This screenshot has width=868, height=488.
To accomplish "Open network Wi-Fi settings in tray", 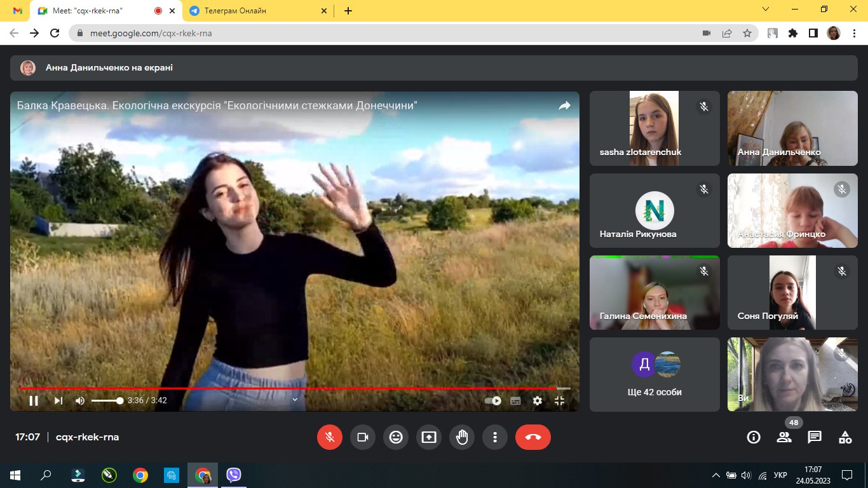I will 763,475.
